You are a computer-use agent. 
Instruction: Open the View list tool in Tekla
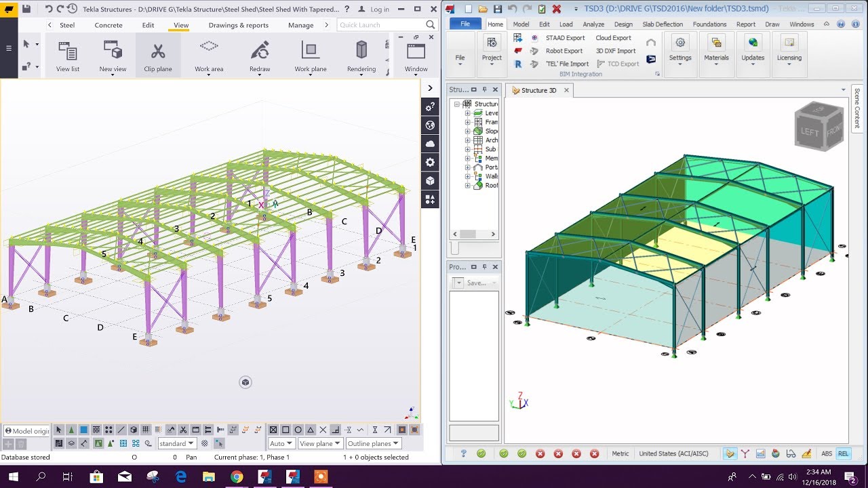click(67, 56)
